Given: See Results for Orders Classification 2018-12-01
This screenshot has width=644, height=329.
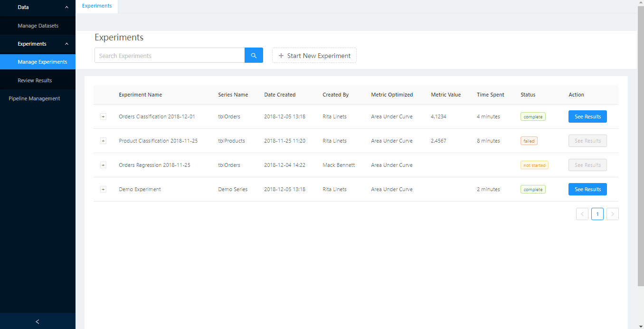Looking at the screenshot, I should click(587, 116).
